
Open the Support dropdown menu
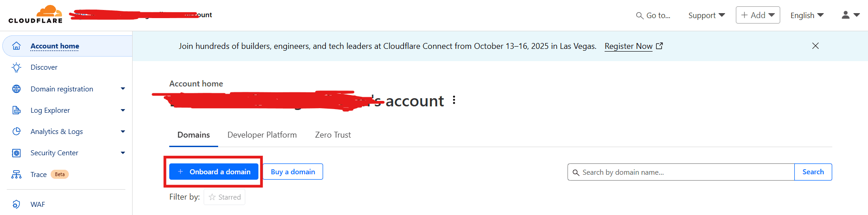point(706,15)
